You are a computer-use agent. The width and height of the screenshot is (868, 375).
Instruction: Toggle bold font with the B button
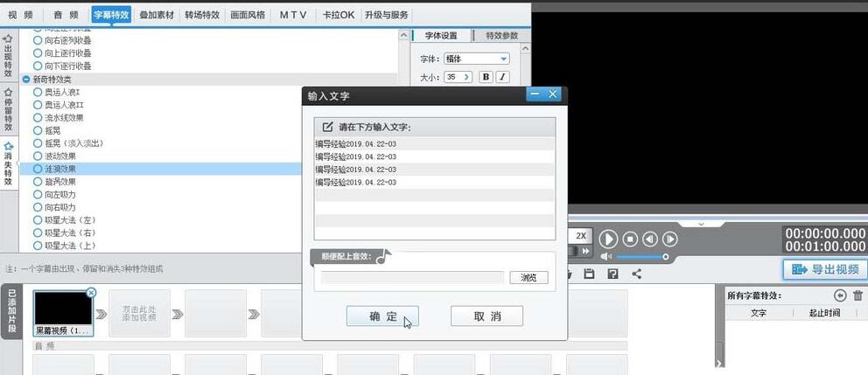coord(486,77)
